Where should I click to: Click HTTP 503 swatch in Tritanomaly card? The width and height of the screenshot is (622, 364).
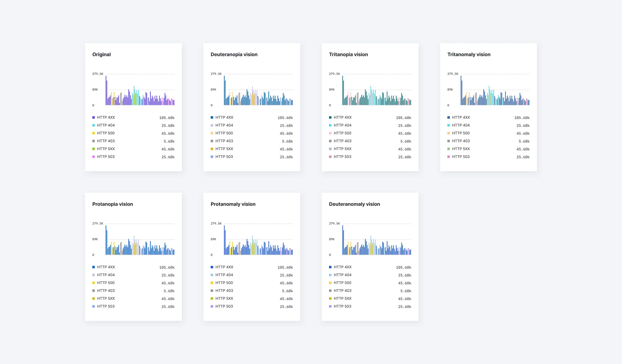coord(449,157)
